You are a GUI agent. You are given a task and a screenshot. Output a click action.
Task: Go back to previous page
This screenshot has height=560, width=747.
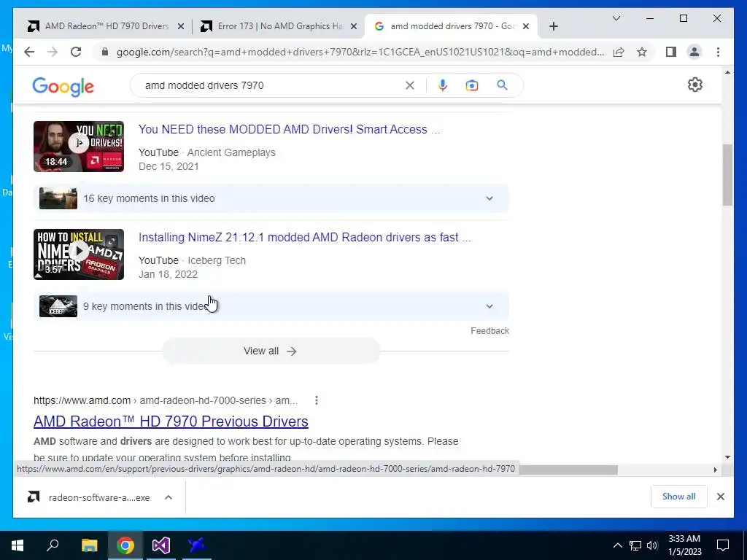tap(29, 52)
